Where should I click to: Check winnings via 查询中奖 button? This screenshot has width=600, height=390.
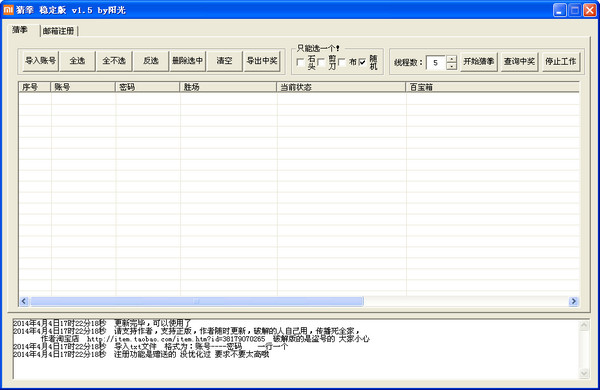[519, 62]
